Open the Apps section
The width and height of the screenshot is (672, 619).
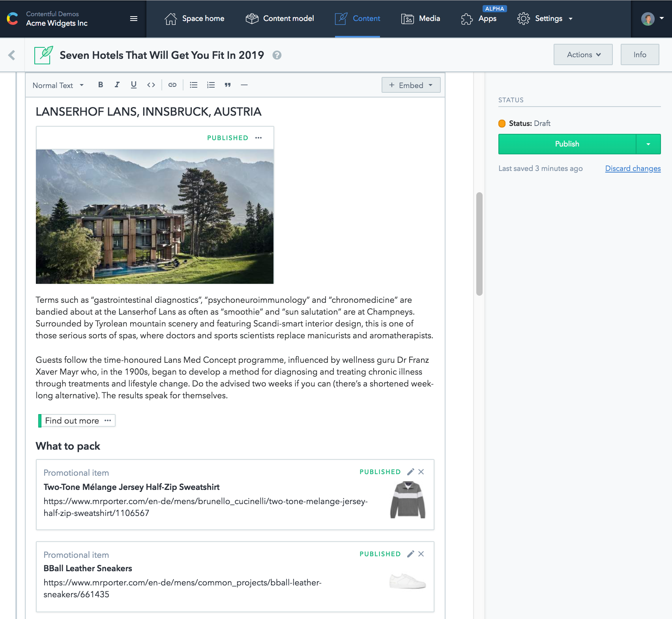tap(479, 19)
